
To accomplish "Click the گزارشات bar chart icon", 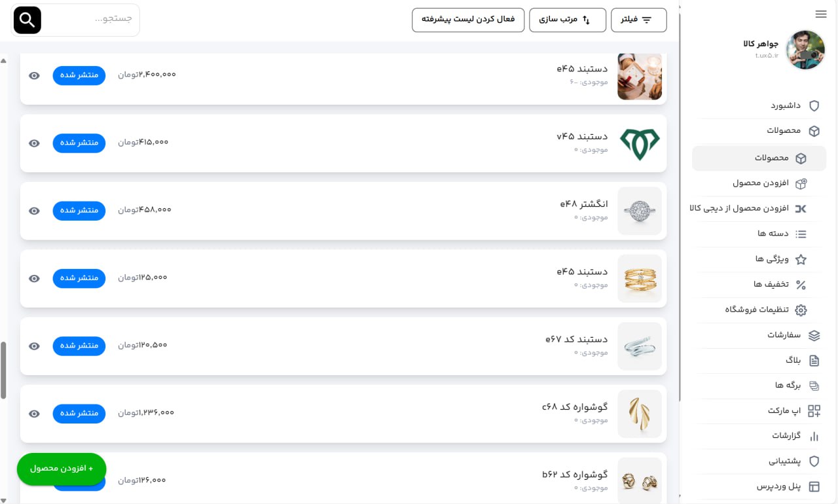I will tap(814, 436).
